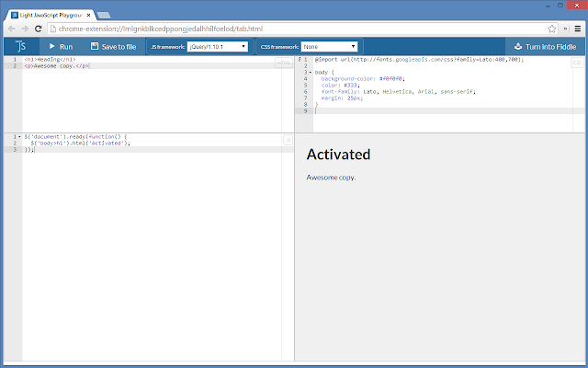Click the background-color CSS line
Image resolution: width=588 pixels, height=368 pixels.
point(363,78)
